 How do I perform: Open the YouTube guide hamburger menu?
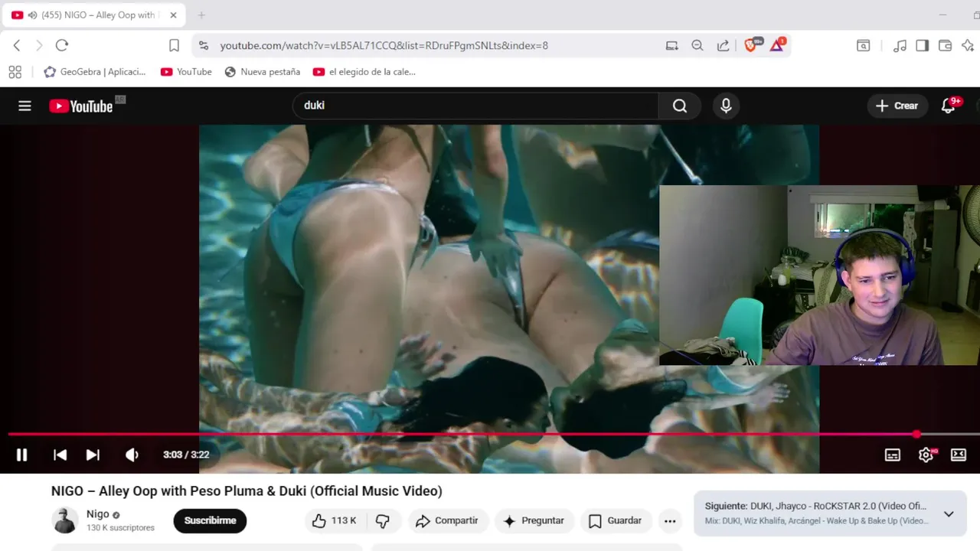[x=24, y=106]
